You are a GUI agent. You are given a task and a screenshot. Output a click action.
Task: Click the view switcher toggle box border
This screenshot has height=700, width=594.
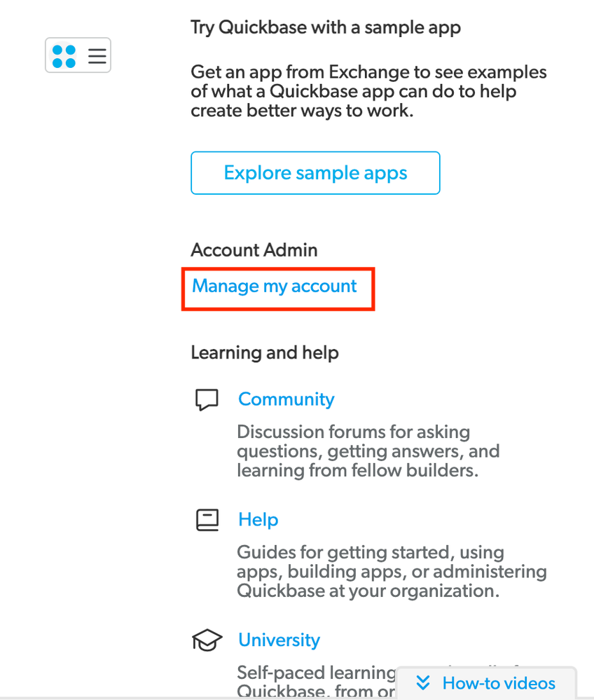pos(78,39)
